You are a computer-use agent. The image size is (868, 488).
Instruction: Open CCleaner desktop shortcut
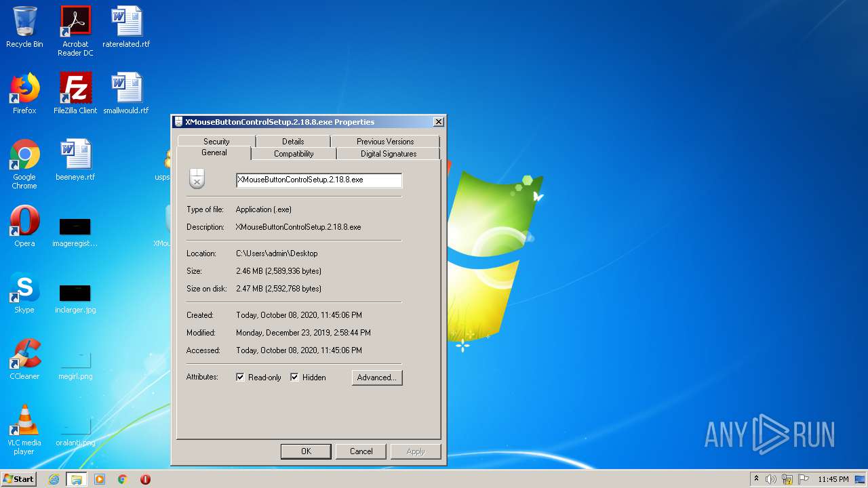tap(24, 359)
